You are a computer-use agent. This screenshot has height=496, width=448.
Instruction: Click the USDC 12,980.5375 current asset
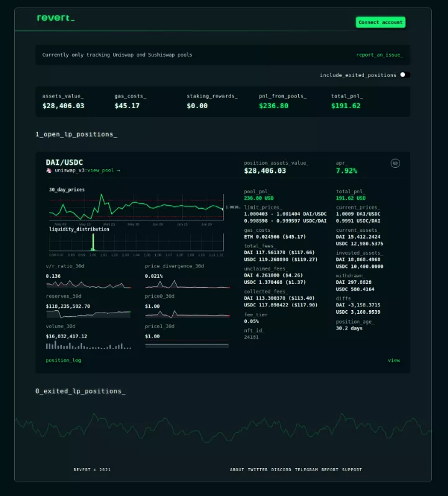tap(360, 244)
